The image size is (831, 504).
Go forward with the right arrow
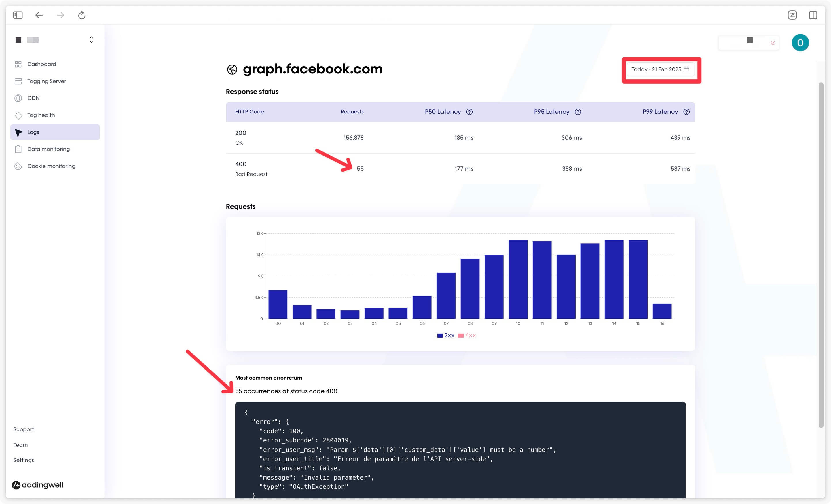point(60,15)
